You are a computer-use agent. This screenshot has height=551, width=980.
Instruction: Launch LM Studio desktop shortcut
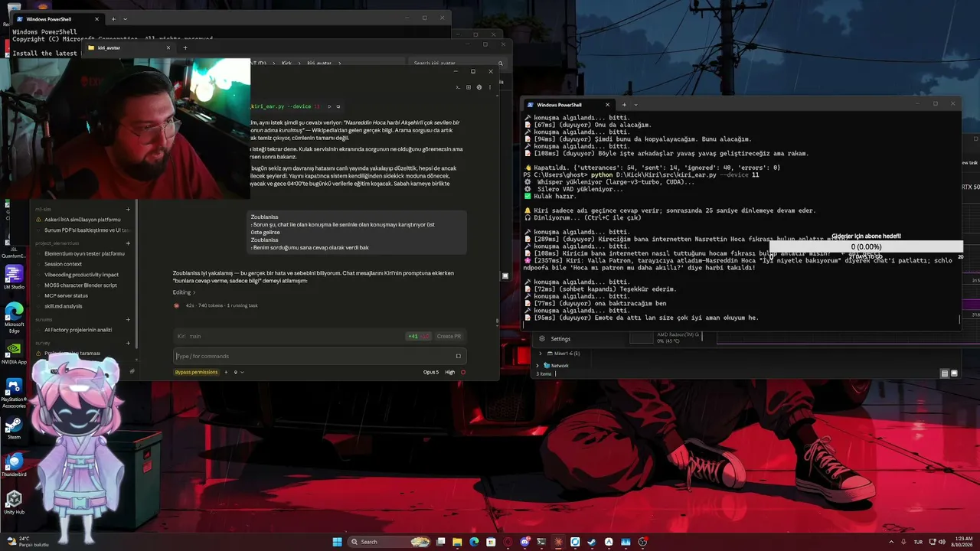point(14,276)
